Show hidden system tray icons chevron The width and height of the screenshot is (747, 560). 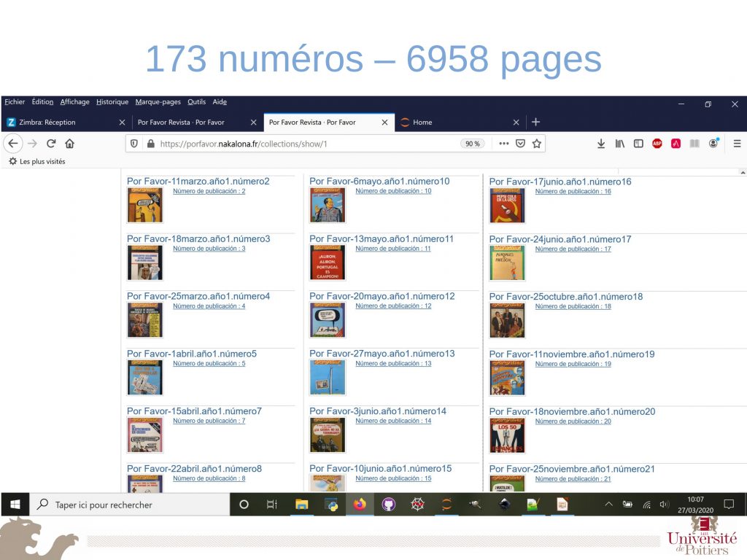[609, 504]
